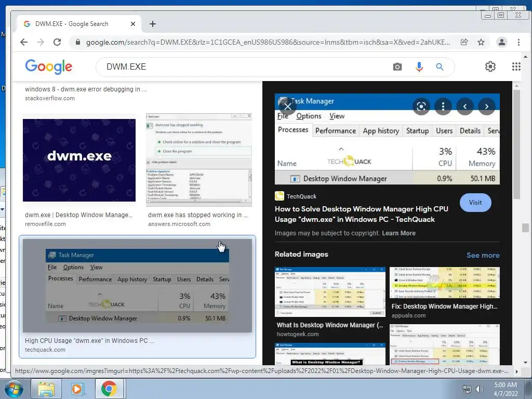The height and width of the screenshot is (399, 532).
Task: Open the TechQuack article title link
Action: 362,214
